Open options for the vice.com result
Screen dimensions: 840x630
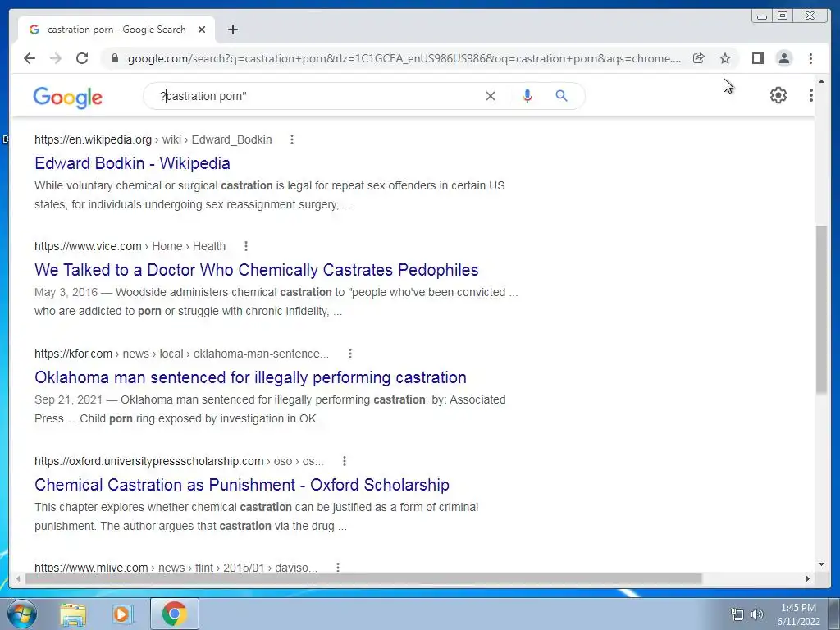pos(246,246)
